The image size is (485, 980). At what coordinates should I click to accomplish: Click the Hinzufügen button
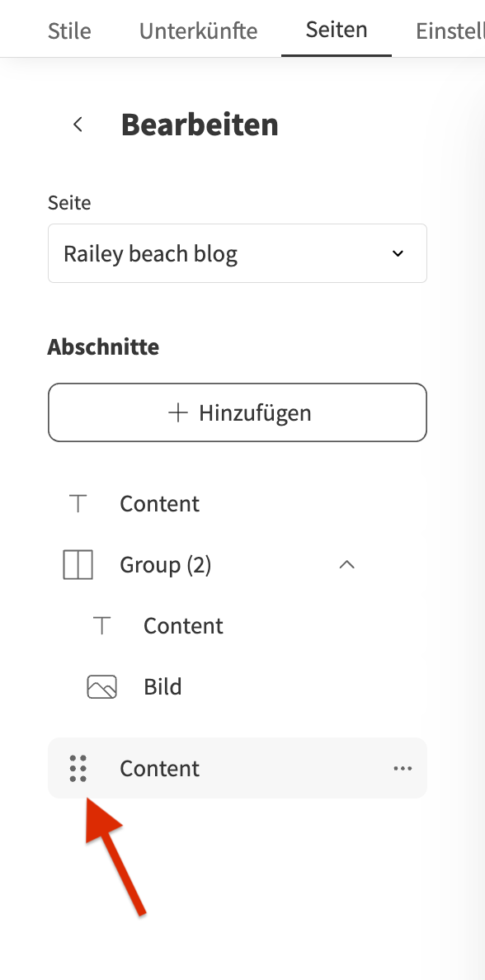238,412
